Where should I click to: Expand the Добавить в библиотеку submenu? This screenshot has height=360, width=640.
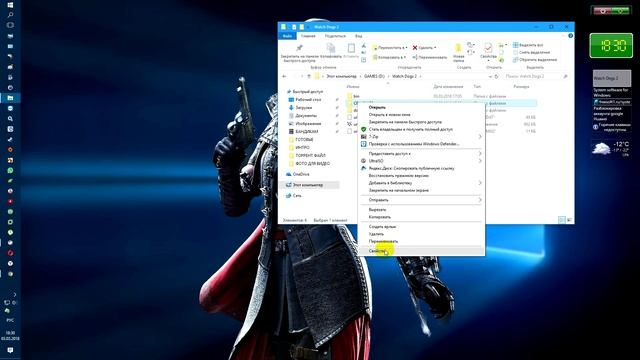tap(480, 183)
